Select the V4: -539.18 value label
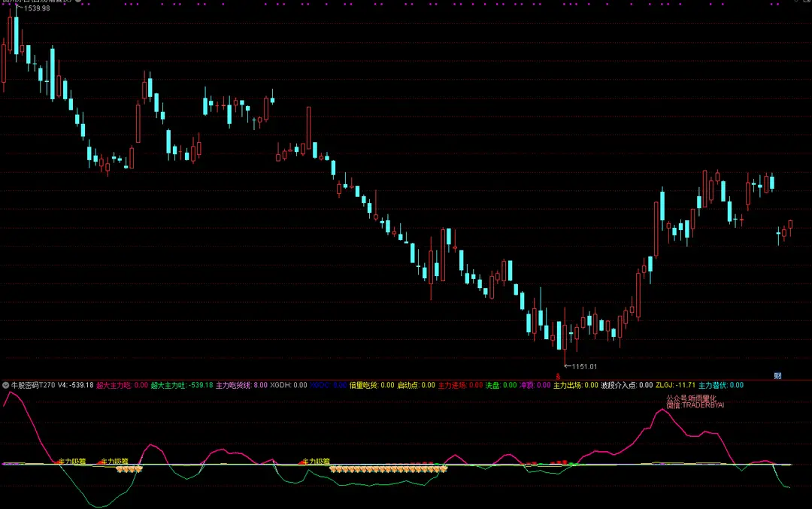The height and width of the screenshot is (509, 812). point(76,385)
